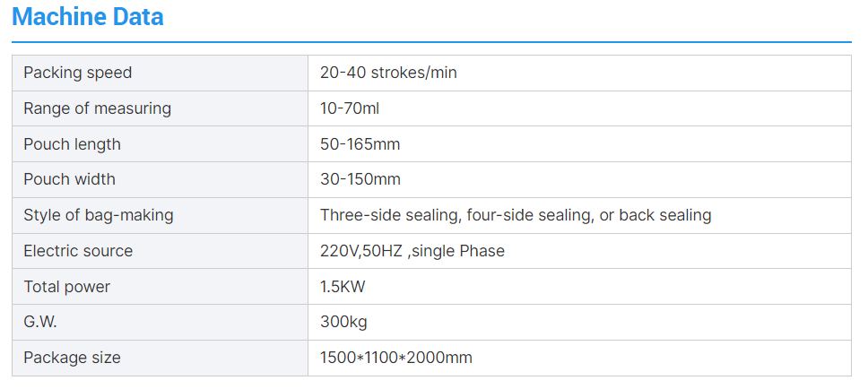
Task: Select the Packing speed label cell
Action: (x=77, y=73)
